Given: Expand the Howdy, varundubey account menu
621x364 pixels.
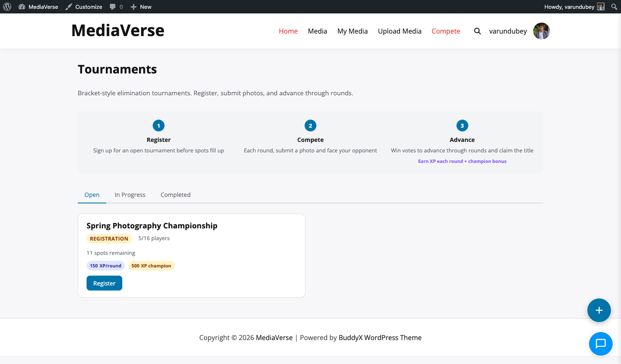Looking at the screenshot, I should pyautogui.click(x=574, y=7).
